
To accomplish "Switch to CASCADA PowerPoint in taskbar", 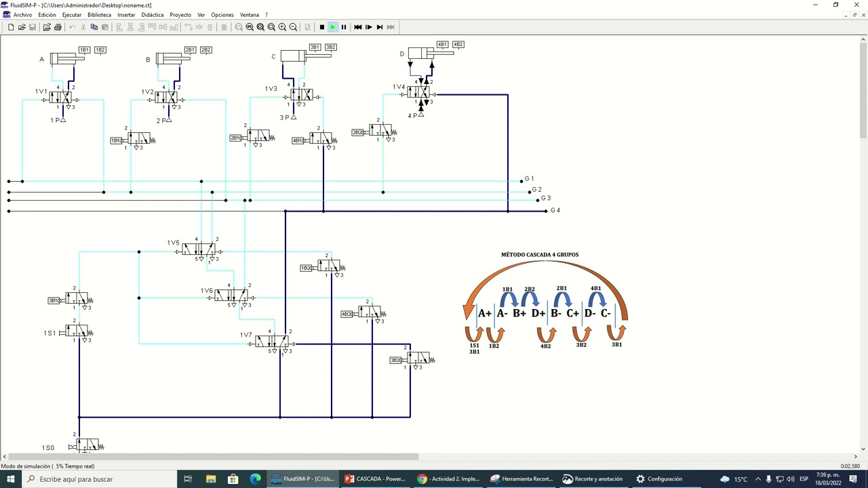I will (x=375, y=479).
